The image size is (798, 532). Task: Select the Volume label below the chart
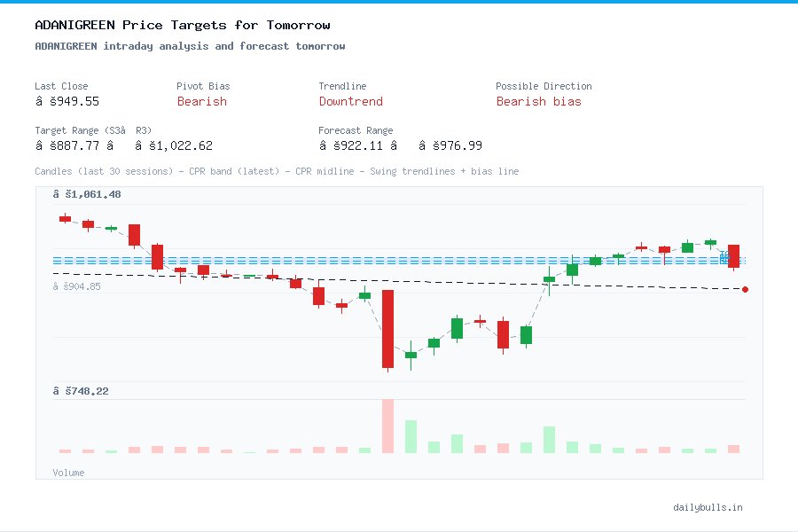pos(68,473)
